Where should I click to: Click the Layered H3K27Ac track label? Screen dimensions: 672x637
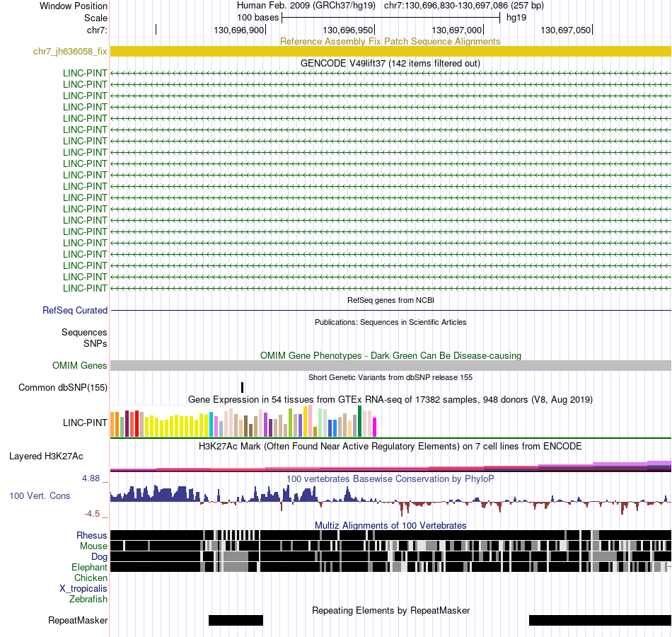[x=46, y=456]
